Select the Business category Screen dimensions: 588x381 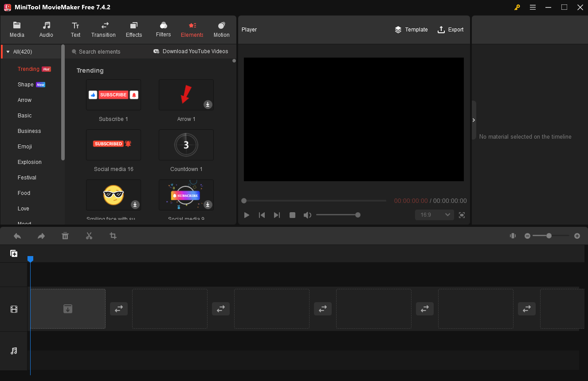tap(29, 131)
